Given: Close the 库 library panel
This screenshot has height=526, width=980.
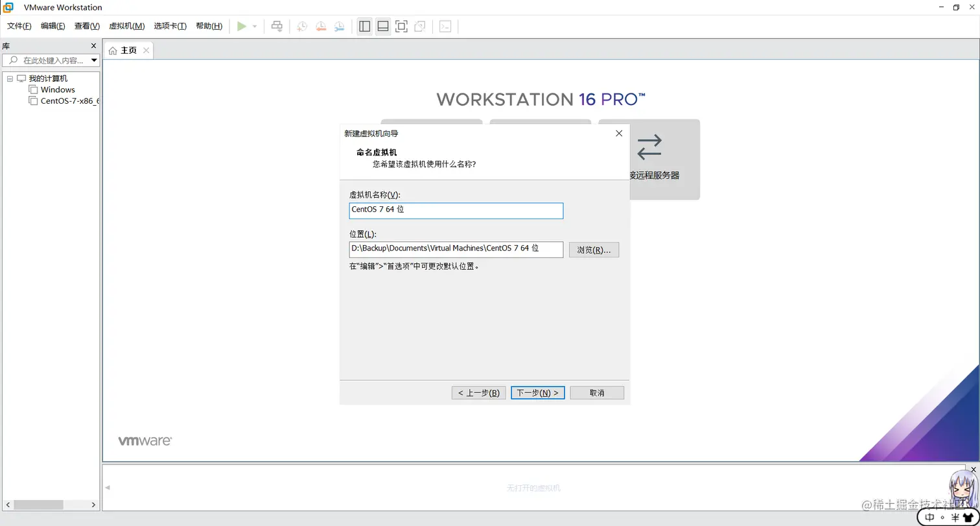Looking at the screenshot, I should (x=93, y=46).
